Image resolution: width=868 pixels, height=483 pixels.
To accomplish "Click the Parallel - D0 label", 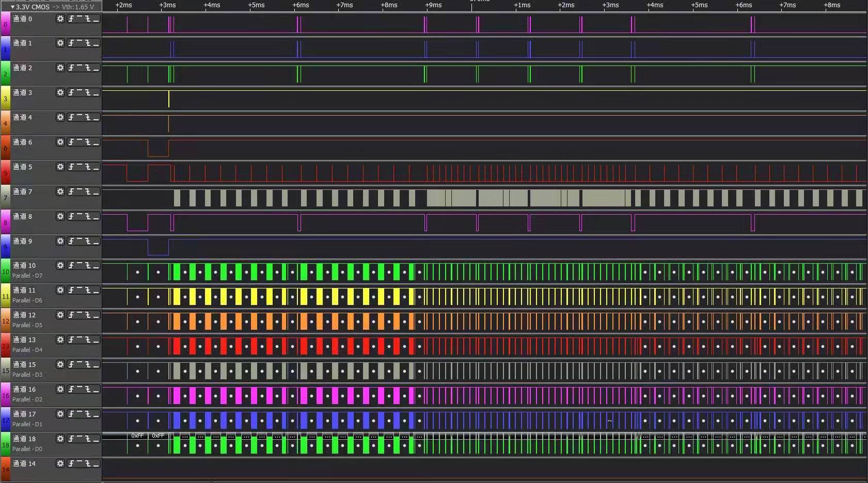I will pyautogui.click(x=27, y=449).
